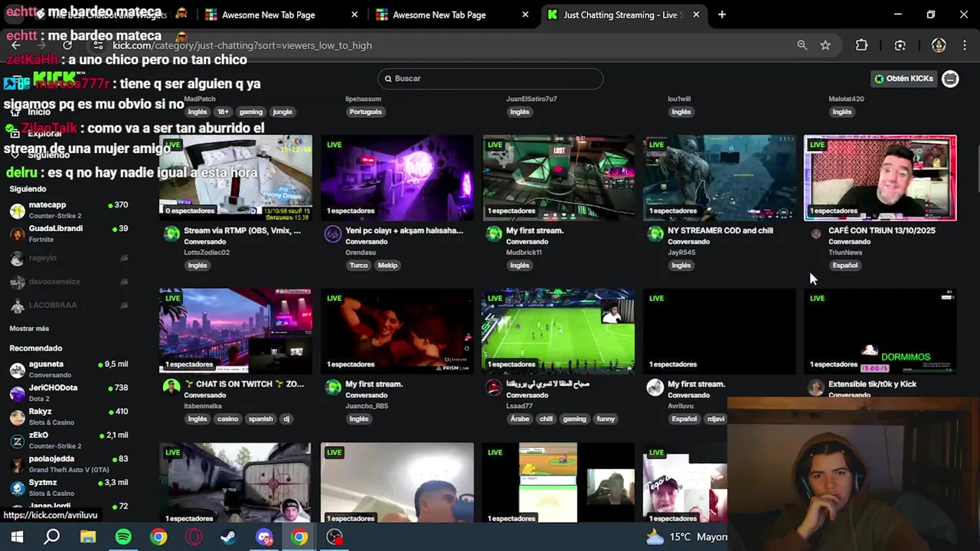The width and height of the screenshot is (980, 551).
Task: Open Yeni pc olayı stream thumbnail
Action: tap(397, 178)
